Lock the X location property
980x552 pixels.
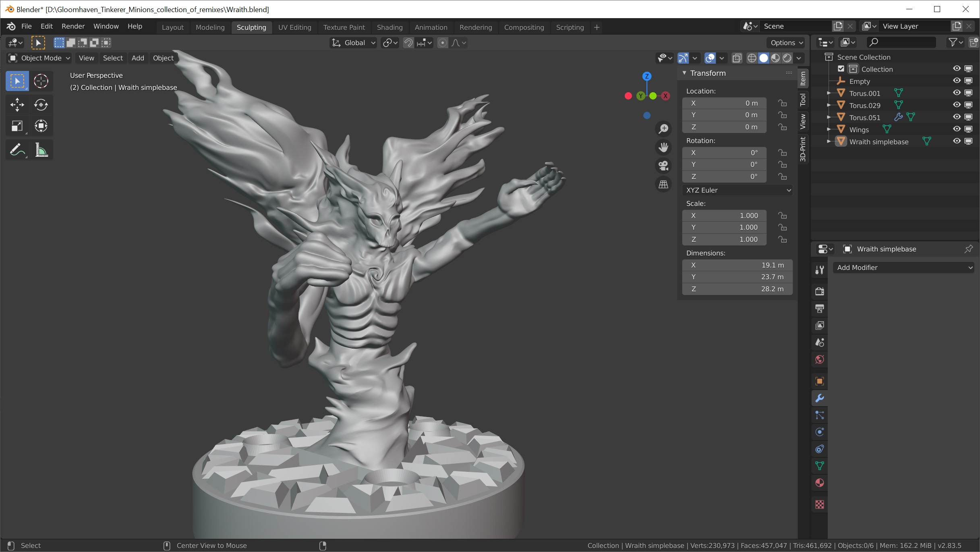point(782,103)
